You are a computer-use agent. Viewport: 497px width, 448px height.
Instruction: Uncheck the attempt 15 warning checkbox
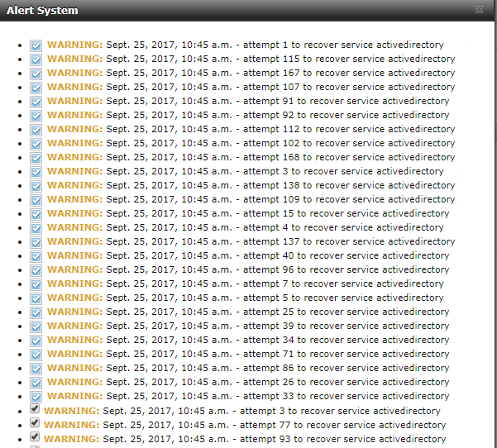coord(36,214)
